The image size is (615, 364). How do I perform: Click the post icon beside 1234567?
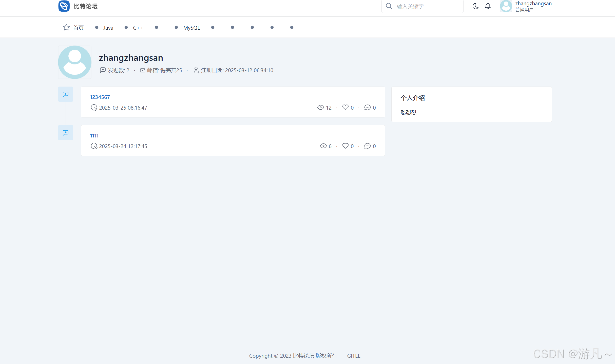click(66, 94)
